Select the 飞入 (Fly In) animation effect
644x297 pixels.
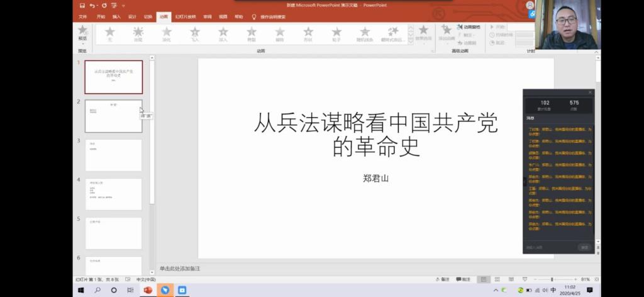194,33
